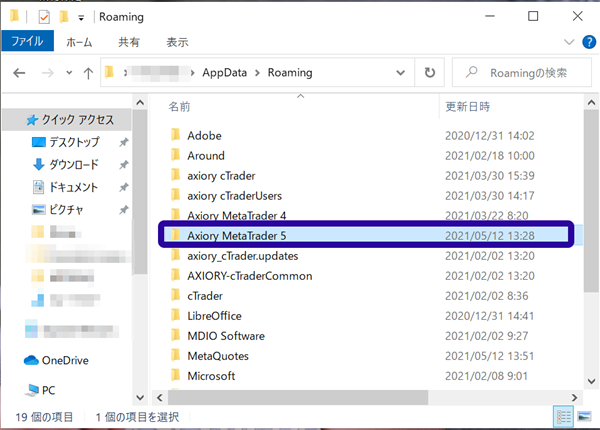The image size is (600, 430).
Task: Open the ホーム ribbon tab
Action: [x=79, y=42]
